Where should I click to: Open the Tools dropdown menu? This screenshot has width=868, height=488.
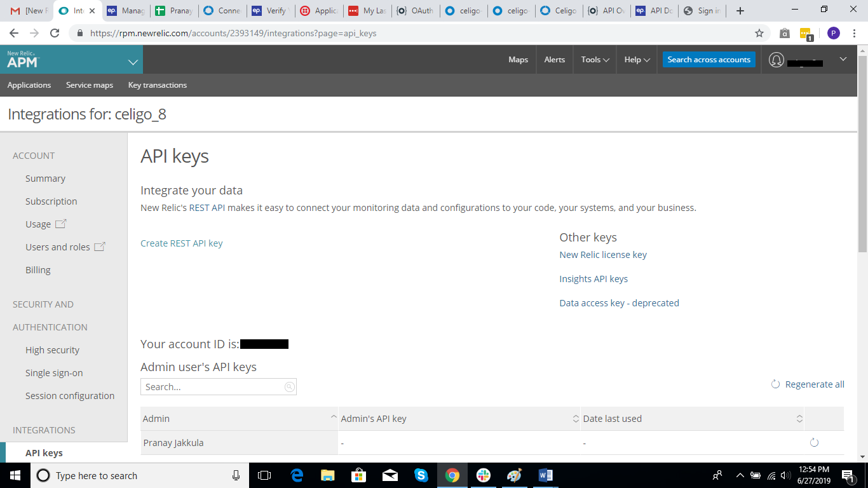coord(595,60)
